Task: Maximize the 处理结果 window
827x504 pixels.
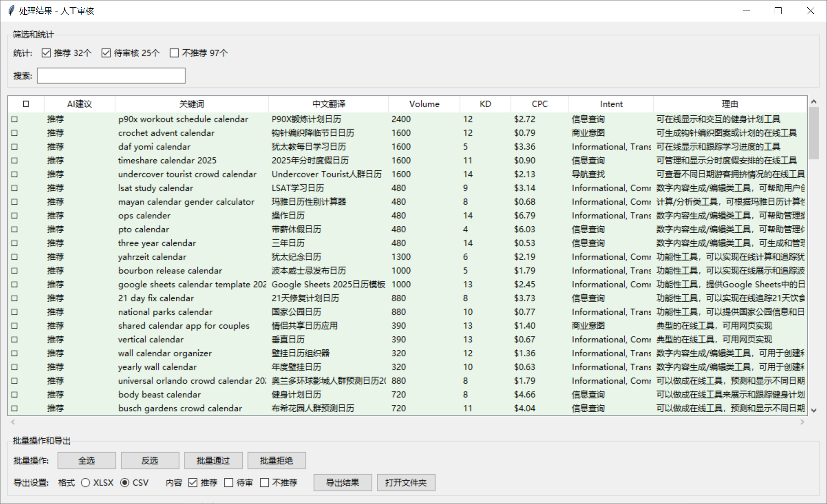Action: click(x=778, y=11)
